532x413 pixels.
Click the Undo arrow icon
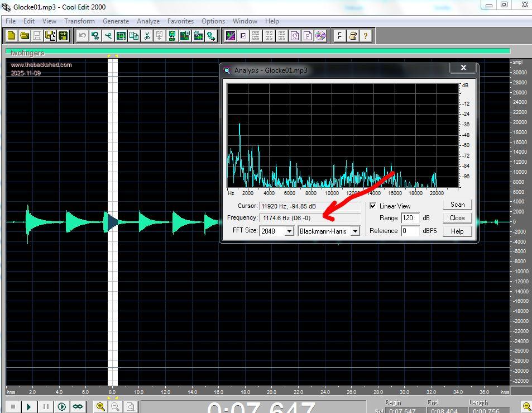(x=83, y=36)
